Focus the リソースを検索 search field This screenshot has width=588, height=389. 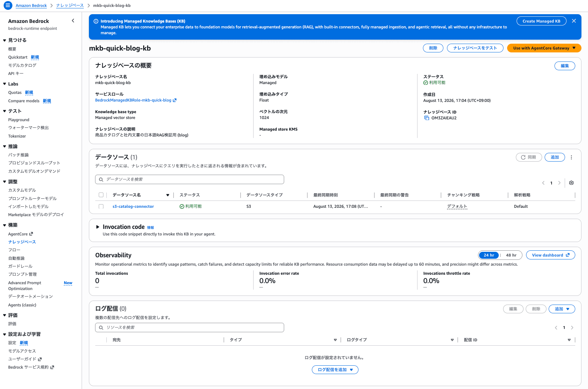click(189, 328)
